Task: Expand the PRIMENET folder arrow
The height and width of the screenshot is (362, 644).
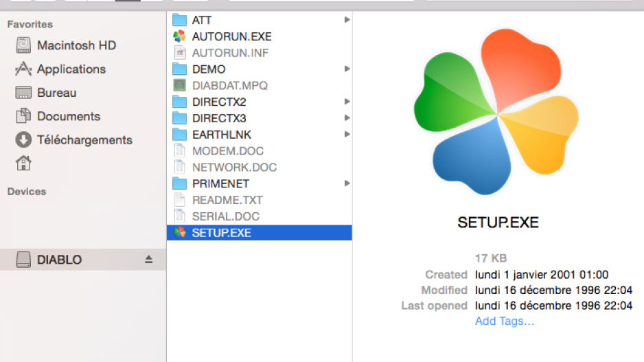Action: (347, 183)
